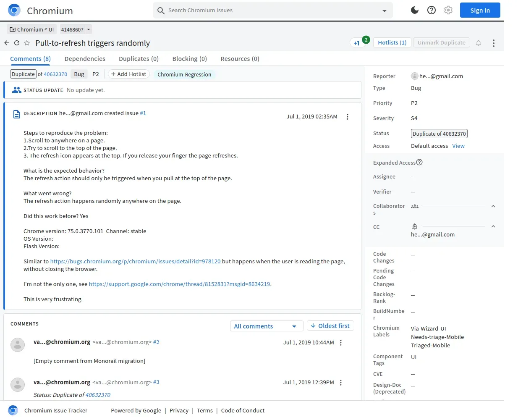
Task: Open the settings gear icon
Action: (x=448, y=10)
